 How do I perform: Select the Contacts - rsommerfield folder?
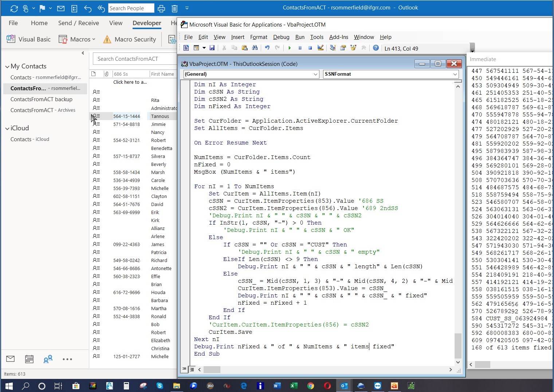tap(46, 78)
